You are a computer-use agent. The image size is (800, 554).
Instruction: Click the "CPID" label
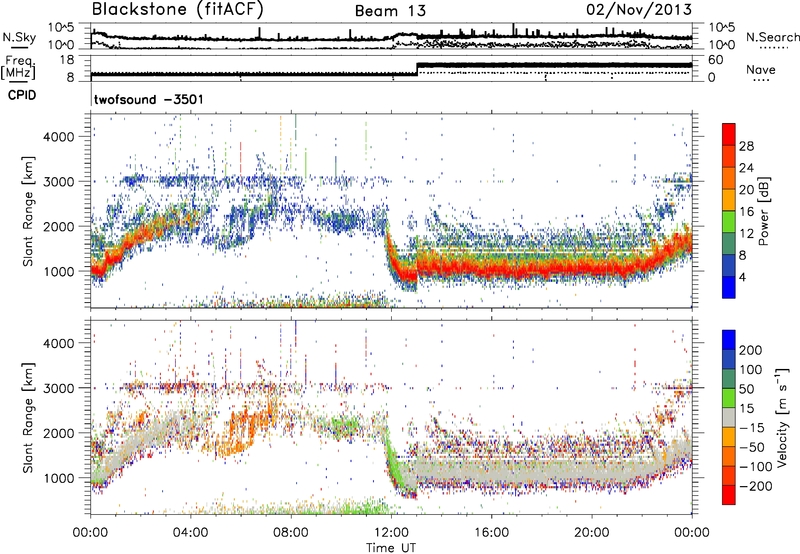pos(22,95)
